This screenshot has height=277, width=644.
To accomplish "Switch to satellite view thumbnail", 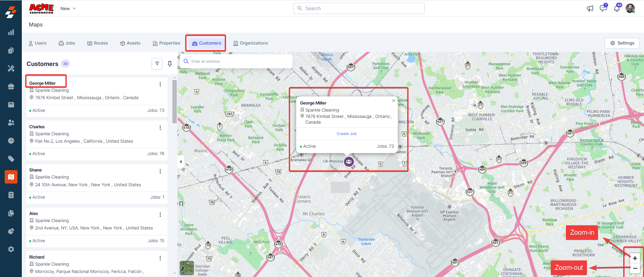I will (187, 268).
